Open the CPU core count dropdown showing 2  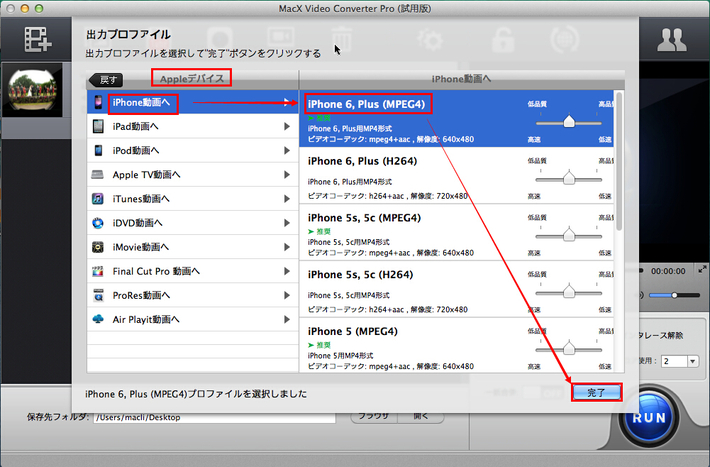point(680,361)
